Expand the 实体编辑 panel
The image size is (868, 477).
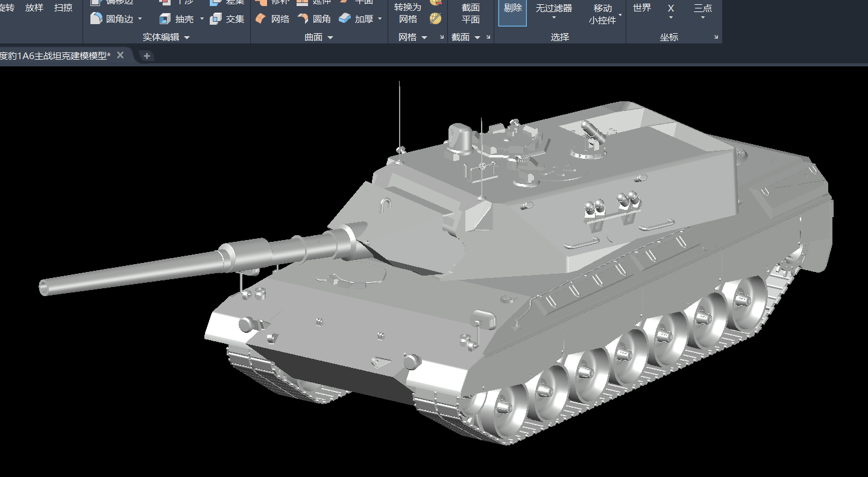(x=166, y=37)
